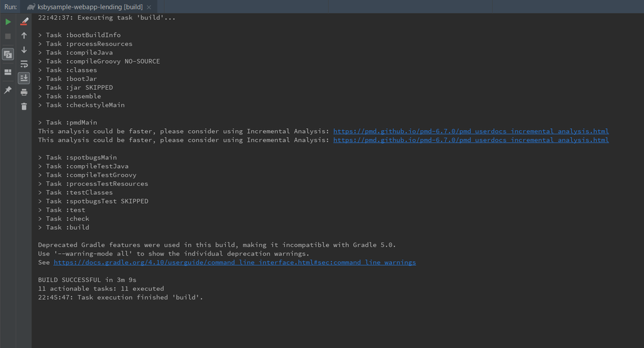Image resolution: width=644 pixels, height=348 pixels.
Task: Clear all console output with trash icon
Action: click(25, 106)
